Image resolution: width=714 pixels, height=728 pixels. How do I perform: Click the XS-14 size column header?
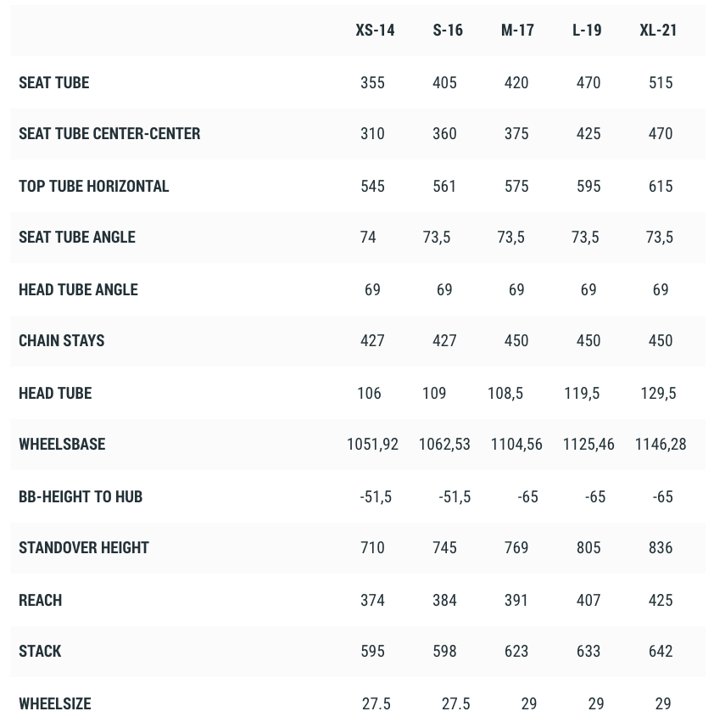tap(375, 31)
